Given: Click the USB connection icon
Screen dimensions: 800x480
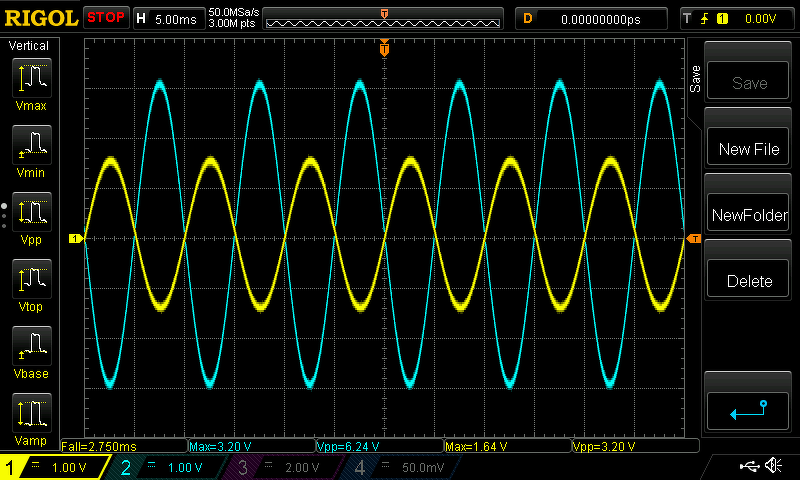Looking at the screenshot, I should click(x=749, y=466).
